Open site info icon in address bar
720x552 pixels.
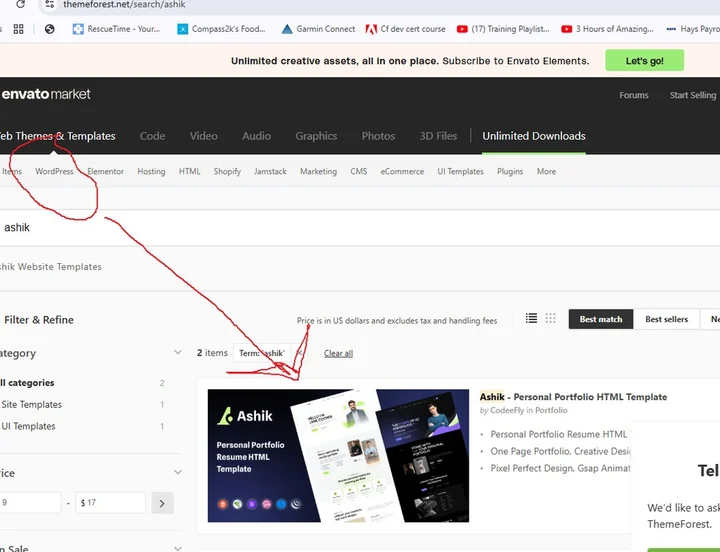coord(50,4)
